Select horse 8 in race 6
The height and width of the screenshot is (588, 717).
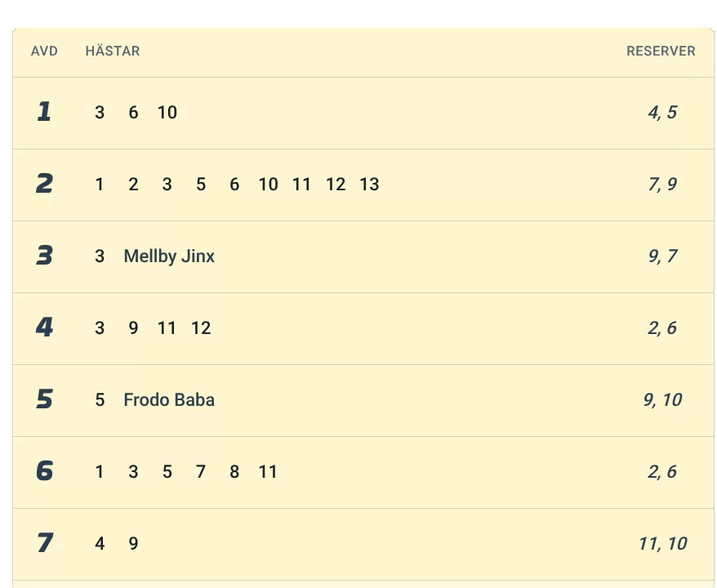coord(234,472)
